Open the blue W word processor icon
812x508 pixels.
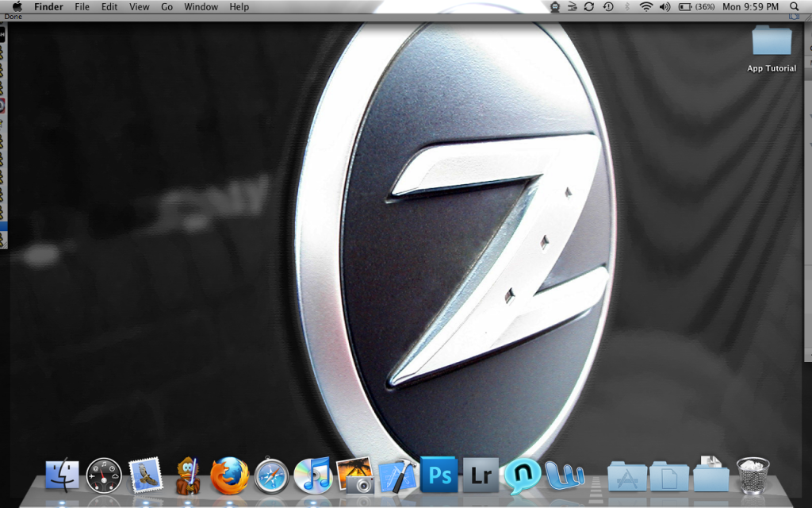(x=565, y=475)
